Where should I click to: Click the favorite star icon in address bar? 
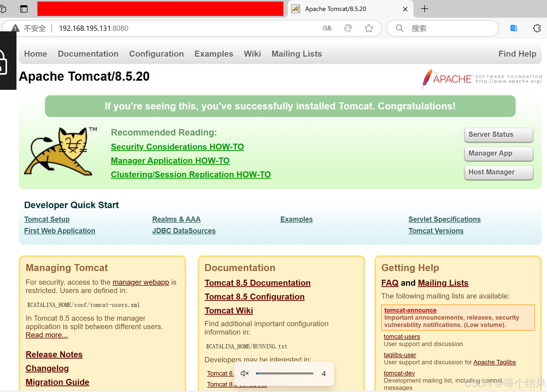(369, 28)
